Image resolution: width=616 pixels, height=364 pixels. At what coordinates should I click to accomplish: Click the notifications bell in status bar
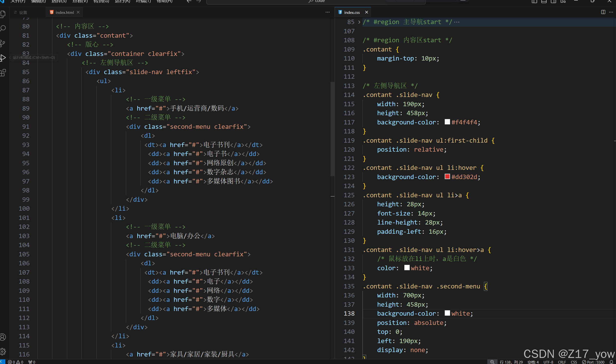(x=611, y=362)
